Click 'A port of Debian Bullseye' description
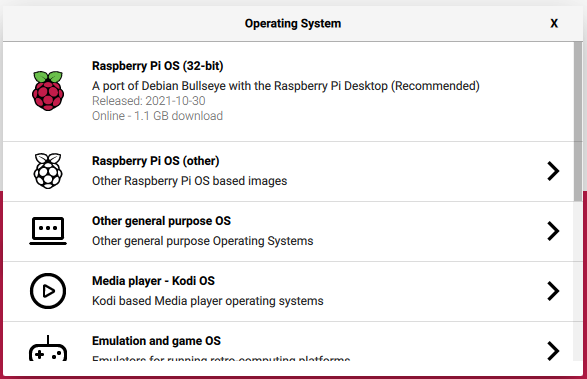587x379 pixels. point(286,86)
